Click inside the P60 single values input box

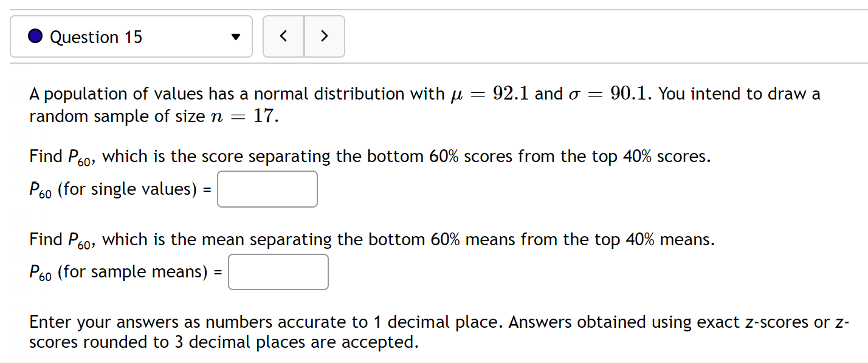[x=267, y=189]
